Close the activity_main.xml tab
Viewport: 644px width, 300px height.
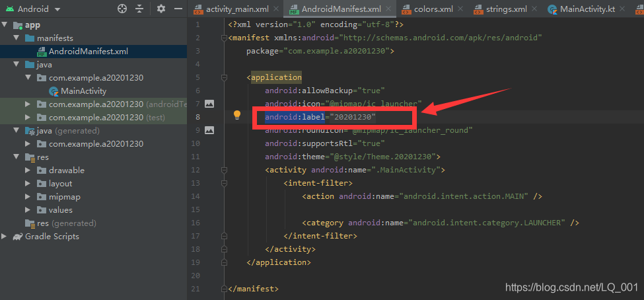[x=275, y=9]
